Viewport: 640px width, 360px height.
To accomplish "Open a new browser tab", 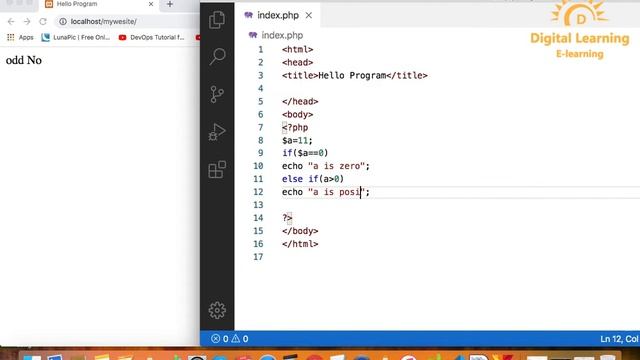I will [170, 4].
